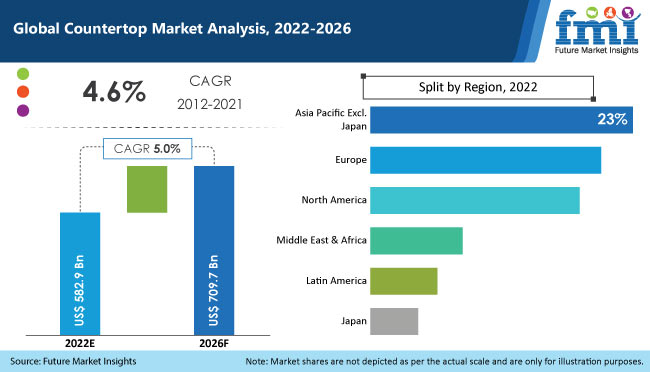Select the Asia Pacific Excl. Japan bar
This screenshot has width=650, height=372.
(x=502, y=120)
